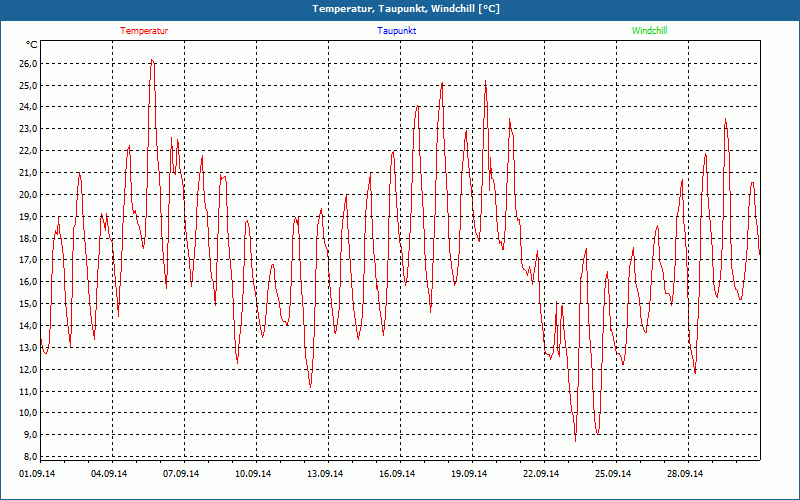This screenshot has height=500, width=800.
Task: Click the 17,0 y-axis label
Action: (28, 260)
